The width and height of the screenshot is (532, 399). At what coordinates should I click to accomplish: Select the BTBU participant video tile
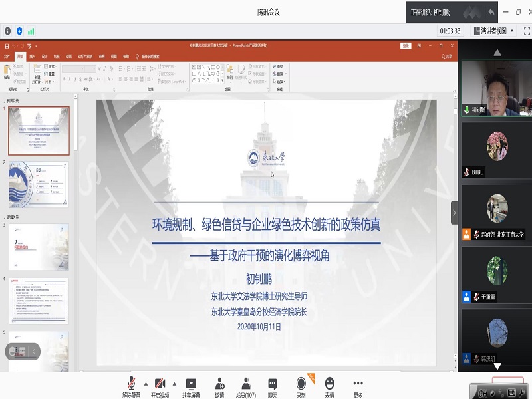point(496,150)
